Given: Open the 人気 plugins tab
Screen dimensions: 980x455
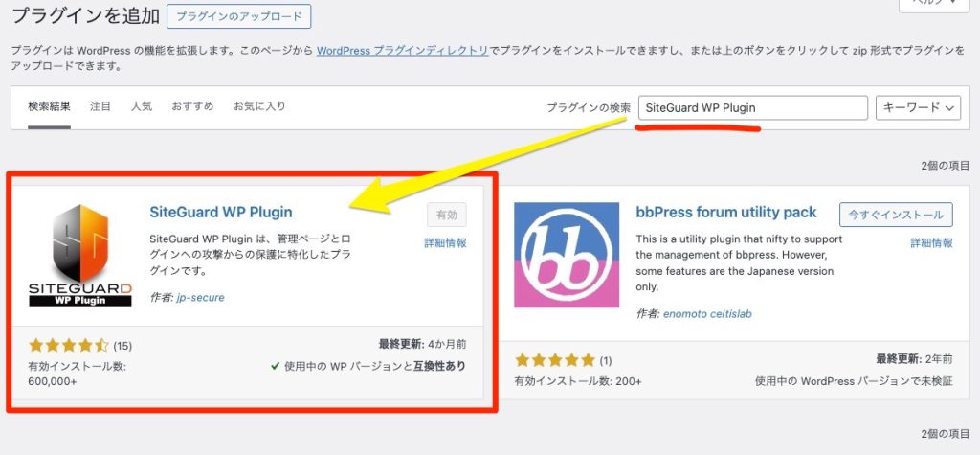Looking at the screenshot, I should (142, 106).
